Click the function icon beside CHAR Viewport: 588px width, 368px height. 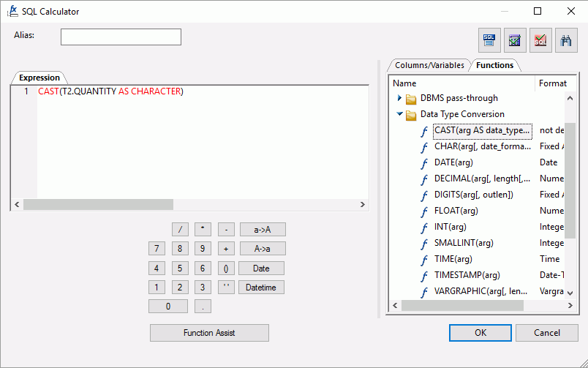point(424,148)
